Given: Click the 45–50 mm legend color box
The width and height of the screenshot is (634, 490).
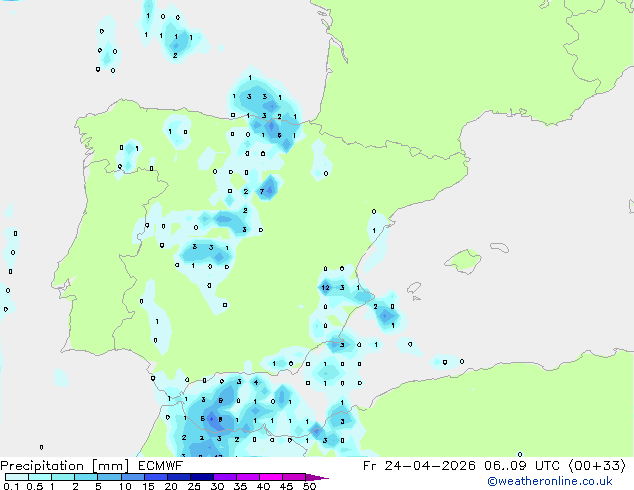Looking at the screenshot, I should coord(294,477).
